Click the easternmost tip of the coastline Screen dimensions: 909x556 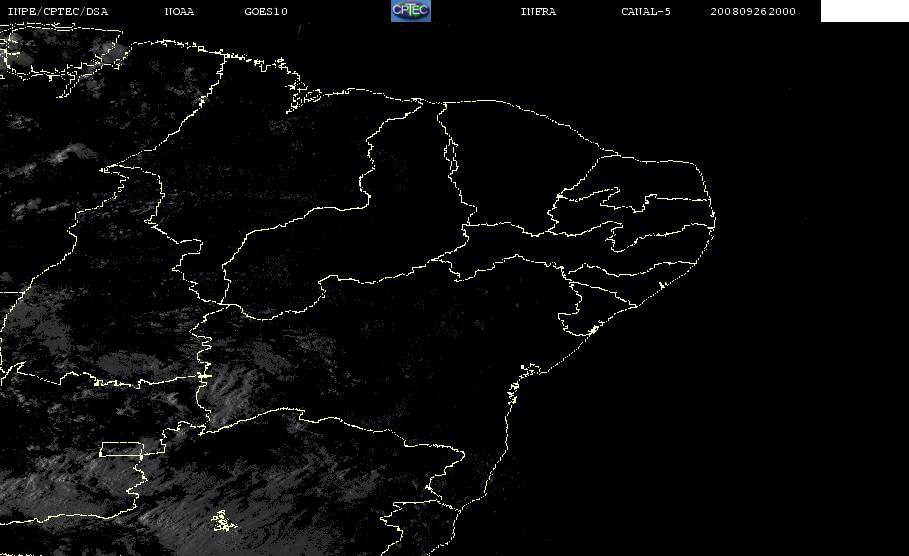(x=714, y=221)
